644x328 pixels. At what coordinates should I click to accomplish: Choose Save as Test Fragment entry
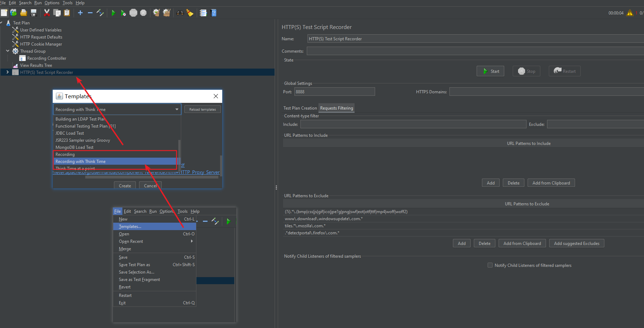154,280
